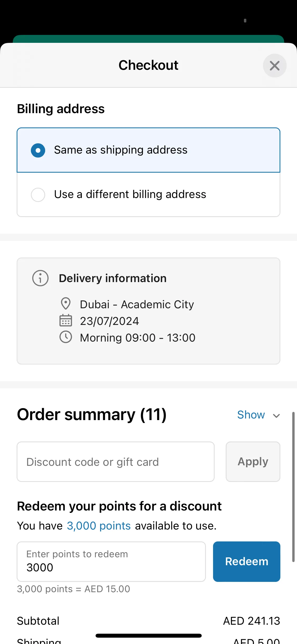
Task: Tap the Order summary (11) heading
Action: pyautogui.click(x=92, y=414)
